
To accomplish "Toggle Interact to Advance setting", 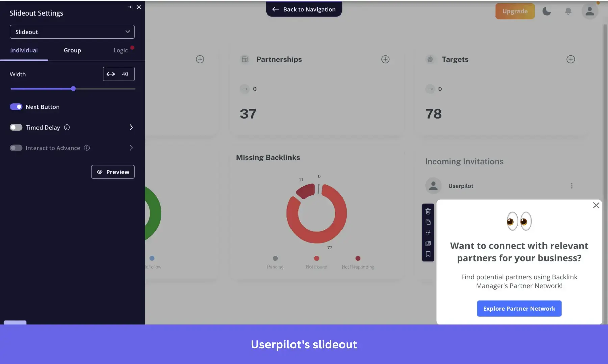I will tap(16, 148).
